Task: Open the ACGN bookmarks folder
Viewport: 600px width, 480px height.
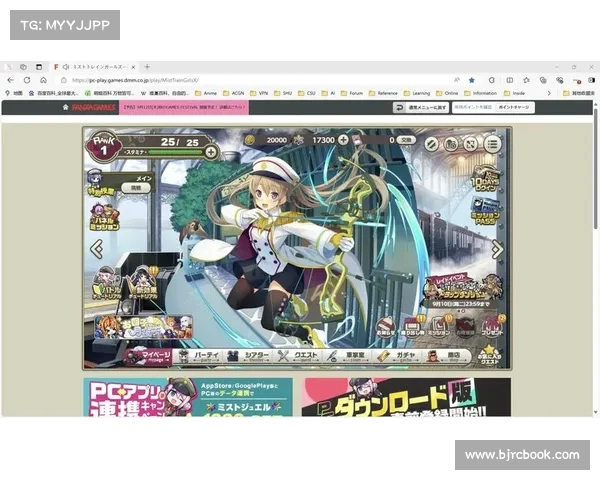Action: pyautogui.click(x=234, y=93)
